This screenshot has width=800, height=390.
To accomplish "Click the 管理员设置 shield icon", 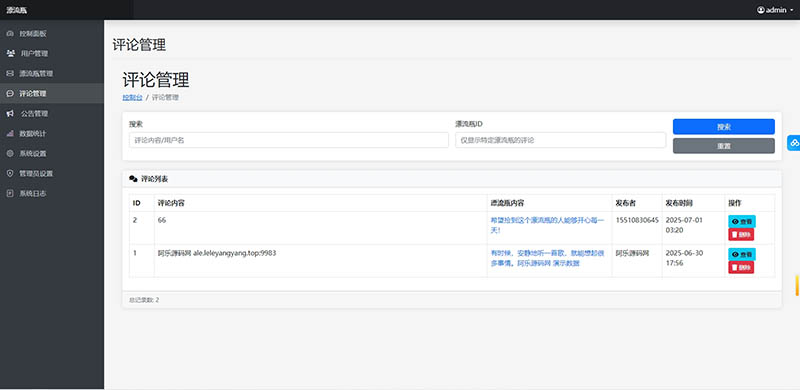I will coord(10,174).
